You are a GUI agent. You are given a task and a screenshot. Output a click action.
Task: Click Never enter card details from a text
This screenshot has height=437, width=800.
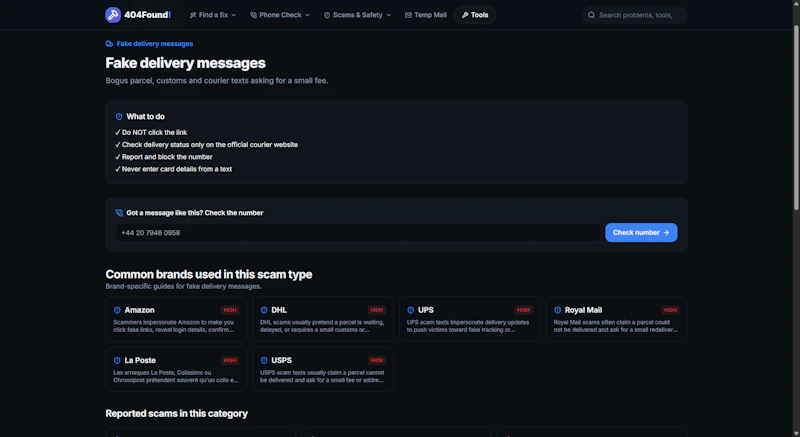click(177, 169)
